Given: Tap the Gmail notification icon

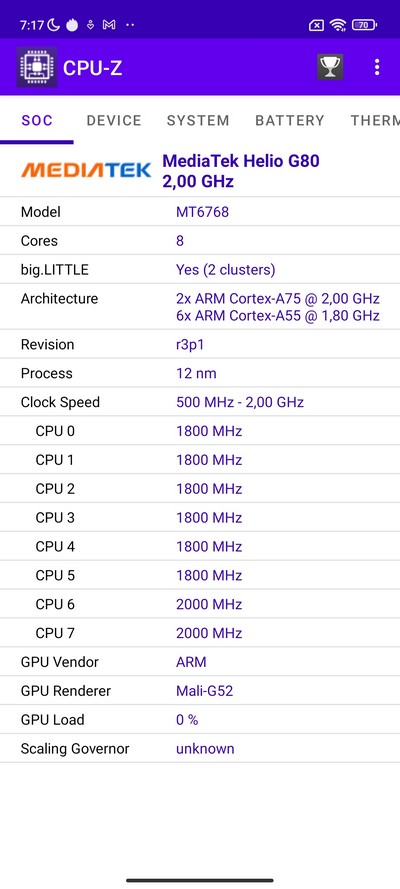Looking at the screenshot, I should click(109, 25).
